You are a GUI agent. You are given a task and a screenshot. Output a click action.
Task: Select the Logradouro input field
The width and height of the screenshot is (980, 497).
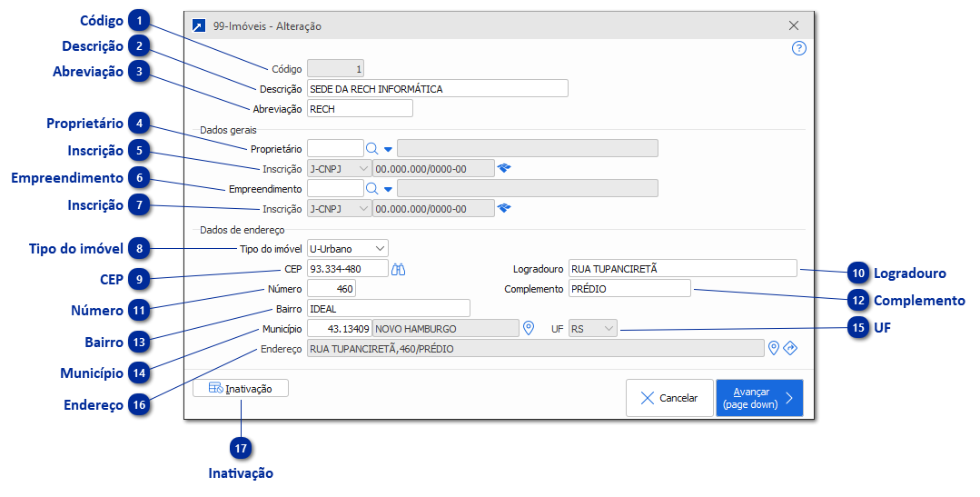click(x=681, y=269)
